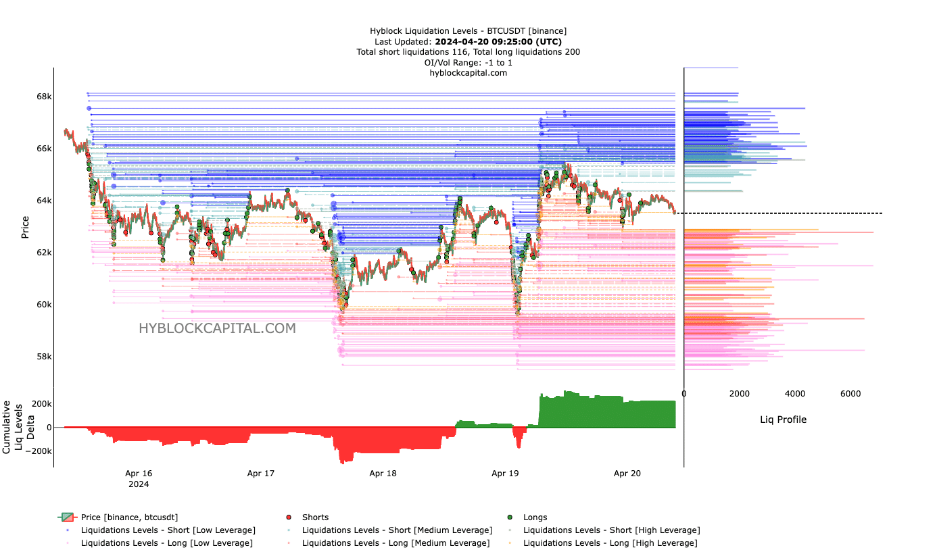Click the 58k price axis label

point(44,357)
